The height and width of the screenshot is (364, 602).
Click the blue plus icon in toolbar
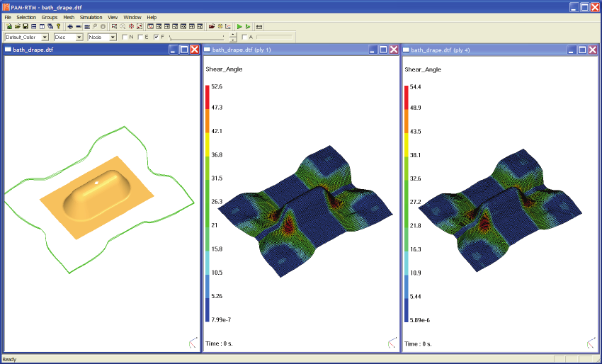coord(70,26)
